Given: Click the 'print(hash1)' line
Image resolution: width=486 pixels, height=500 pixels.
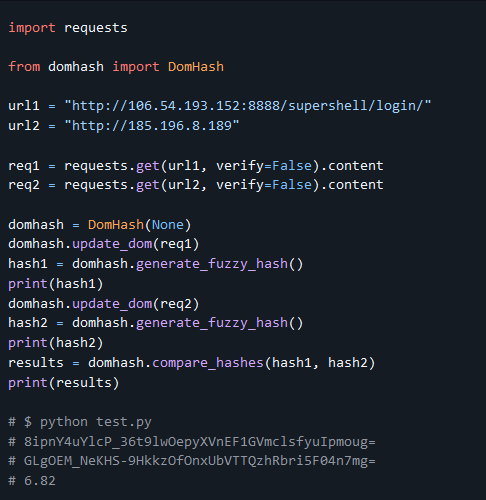Looking at the screenshot, I should (x=56, y=284).
